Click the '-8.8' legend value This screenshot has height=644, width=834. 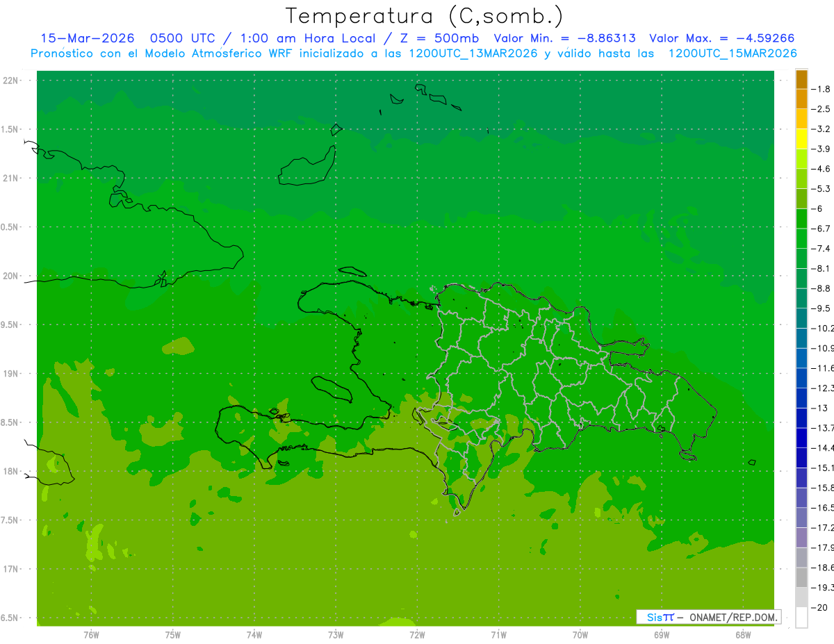pos(821,288)
